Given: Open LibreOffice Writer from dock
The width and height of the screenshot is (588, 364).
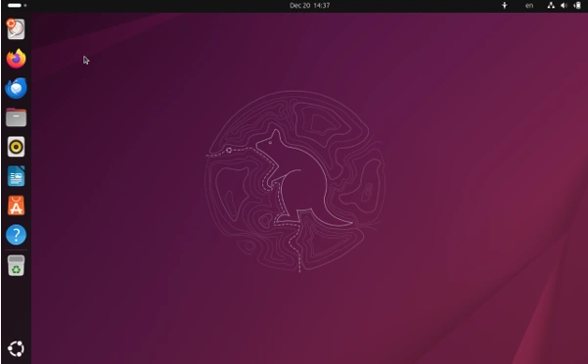Looking at the screenshot, I should [x=16, y=176].
